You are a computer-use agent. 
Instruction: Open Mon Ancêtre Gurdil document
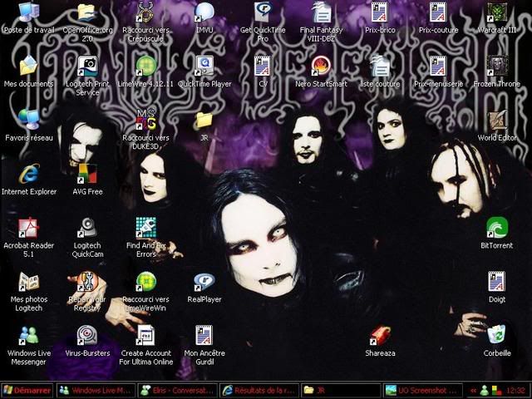pos(204,335)
